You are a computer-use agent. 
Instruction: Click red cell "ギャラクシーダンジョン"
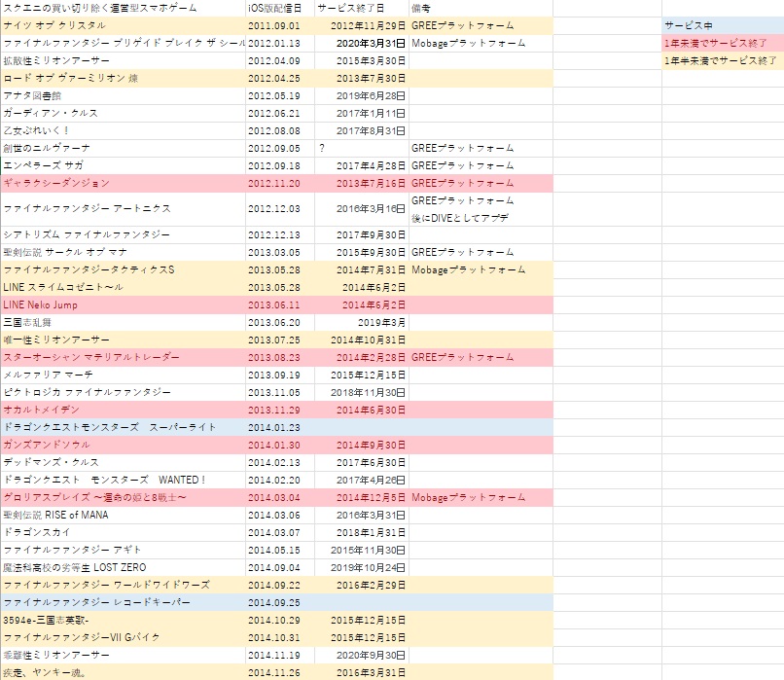(123, 183)
